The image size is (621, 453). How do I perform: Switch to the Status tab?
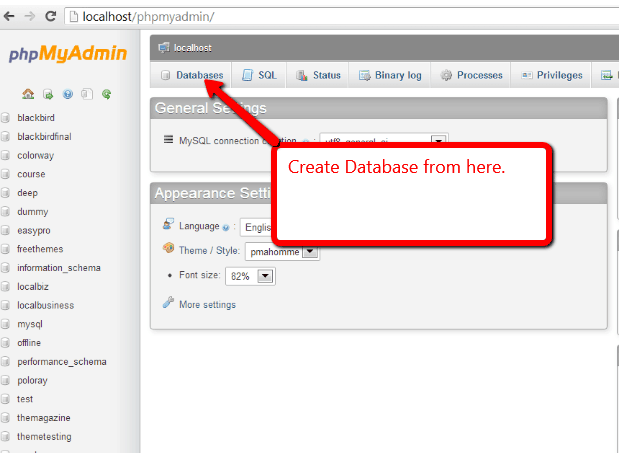[x=318, y=75]
